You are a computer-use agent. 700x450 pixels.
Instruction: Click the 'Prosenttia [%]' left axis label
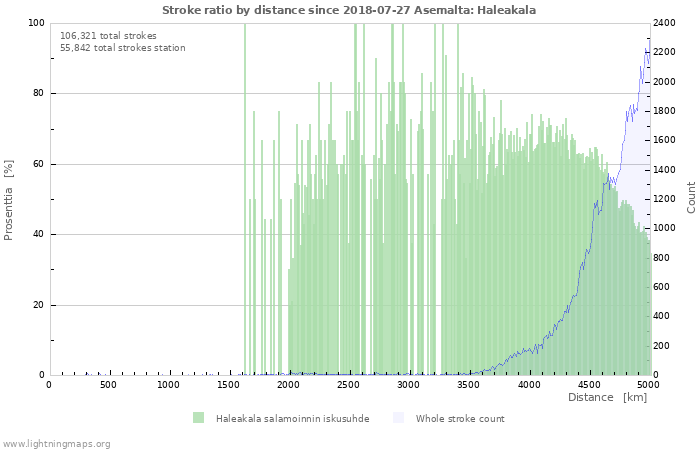tap(9, 200)
